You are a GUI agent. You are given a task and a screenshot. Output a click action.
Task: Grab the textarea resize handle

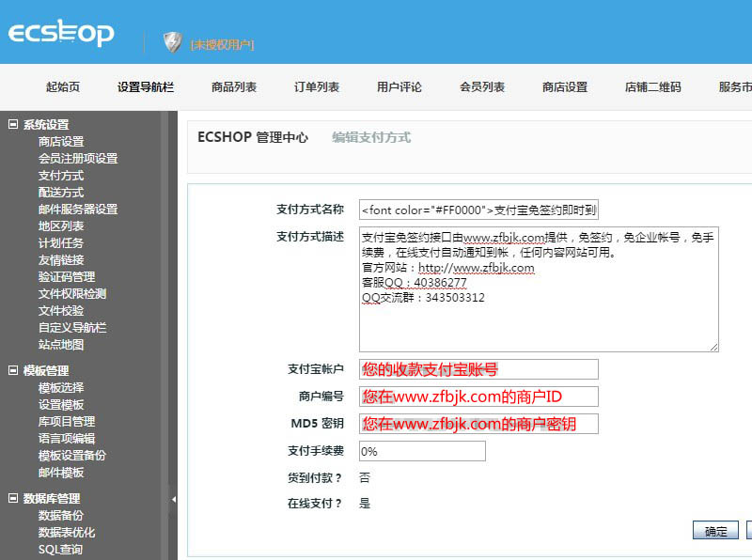click(x=713, y=347)
